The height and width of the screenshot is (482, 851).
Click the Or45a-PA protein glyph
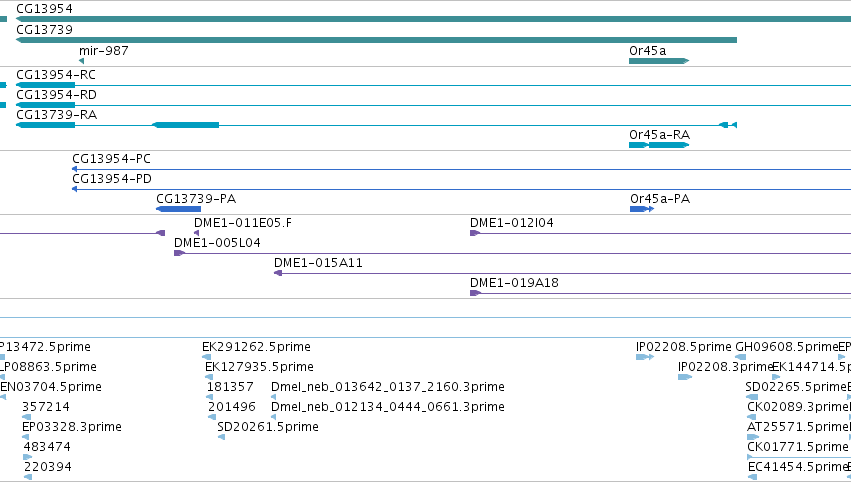tap(642, 209)
